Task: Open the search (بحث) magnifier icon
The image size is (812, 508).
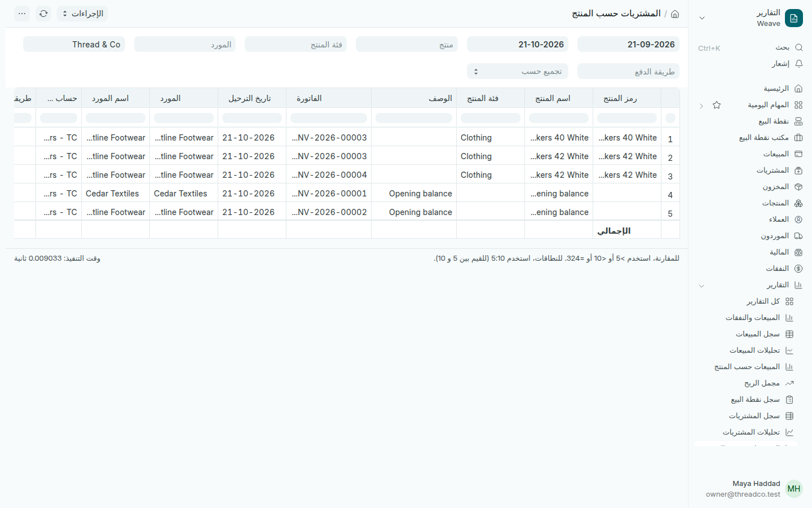Action: click(798, 47)
